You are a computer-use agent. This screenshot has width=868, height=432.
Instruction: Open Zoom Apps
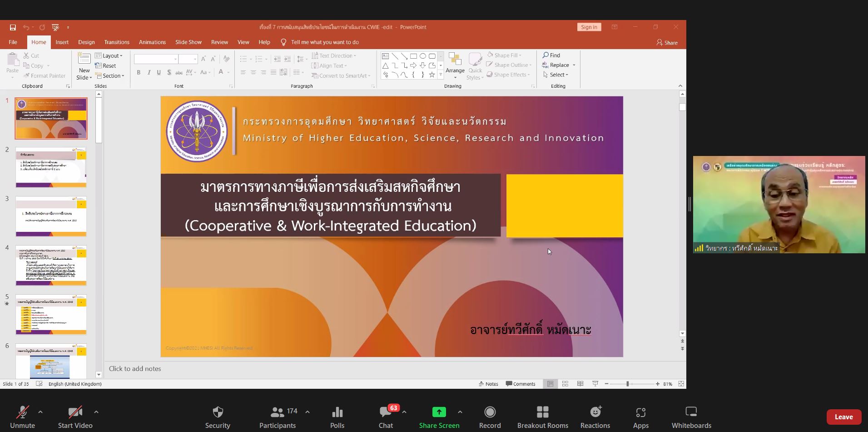point(641,417)
